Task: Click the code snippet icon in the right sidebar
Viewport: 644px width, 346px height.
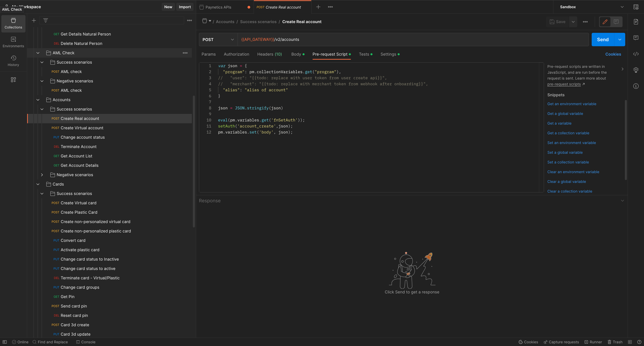Action: click(x=636, y=54)
